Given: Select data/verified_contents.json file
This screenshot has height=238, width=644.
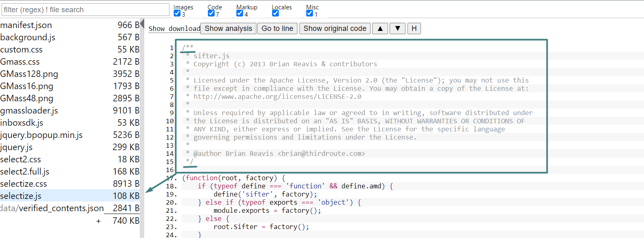Looking at the screenshot, I should point(52,208).
